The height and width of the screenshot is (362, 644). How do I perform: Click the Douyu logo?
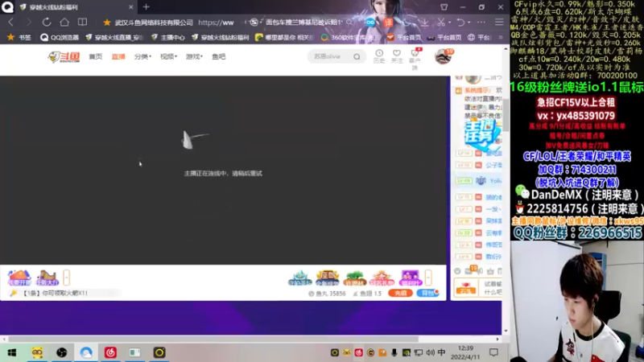[x=64, y=56]
